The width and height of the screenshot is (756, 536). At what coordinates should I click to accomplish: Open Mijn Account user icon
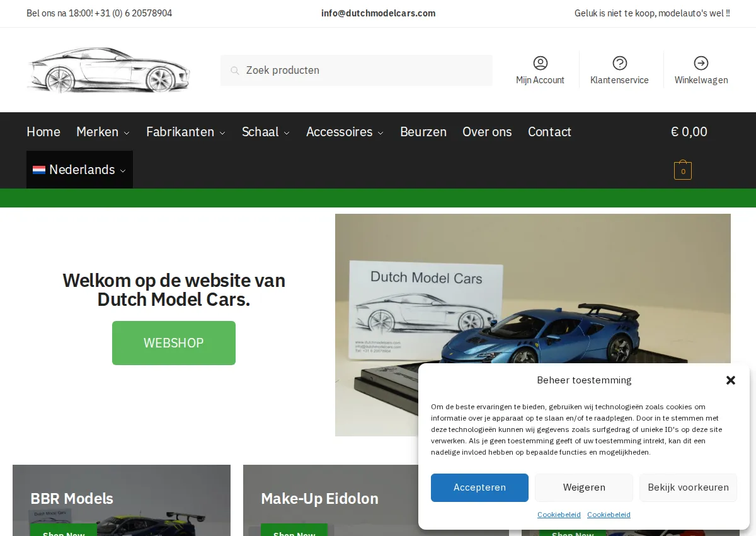(541, 63)
